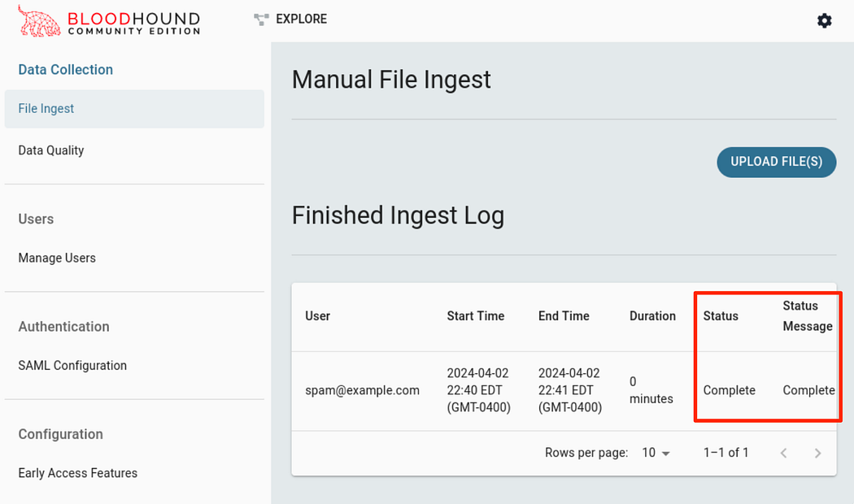Viewport: 854px width, 504px height.
Task: Click the Complete value under Status
Action: (729, 390)
